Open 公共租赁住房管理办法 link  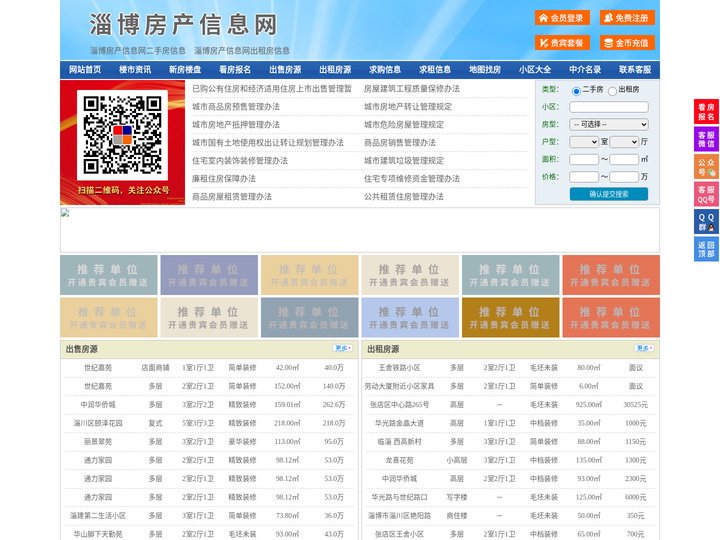click(404, 197)
